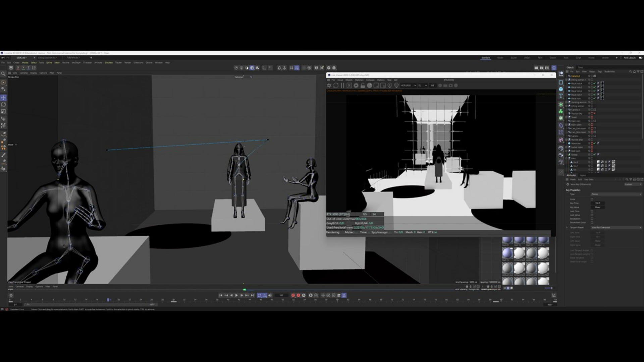Click the Text spline T icon

coord(561,96)
